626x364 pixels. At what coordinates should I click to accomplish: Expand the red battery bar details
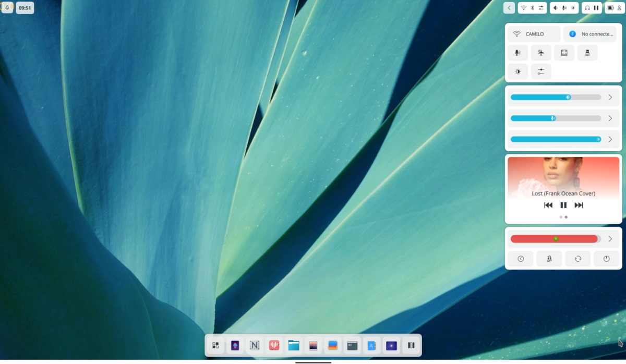(x=610, y=239)
